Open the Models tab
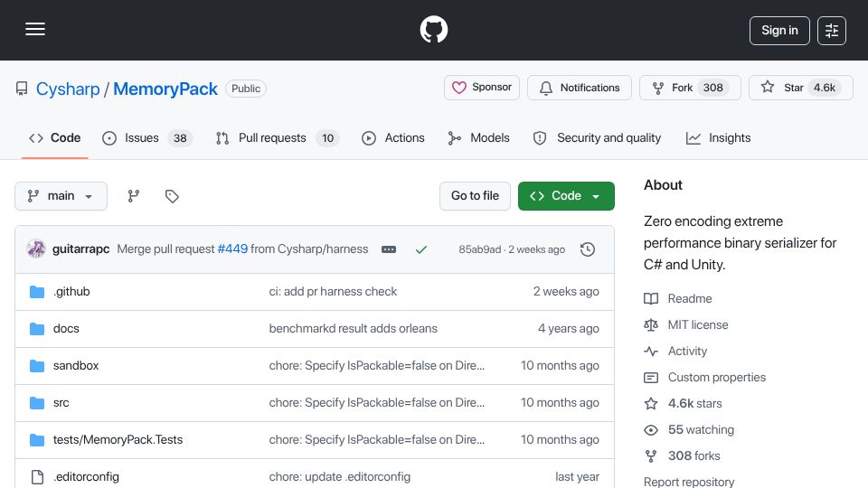 click(x=479, y=137)
